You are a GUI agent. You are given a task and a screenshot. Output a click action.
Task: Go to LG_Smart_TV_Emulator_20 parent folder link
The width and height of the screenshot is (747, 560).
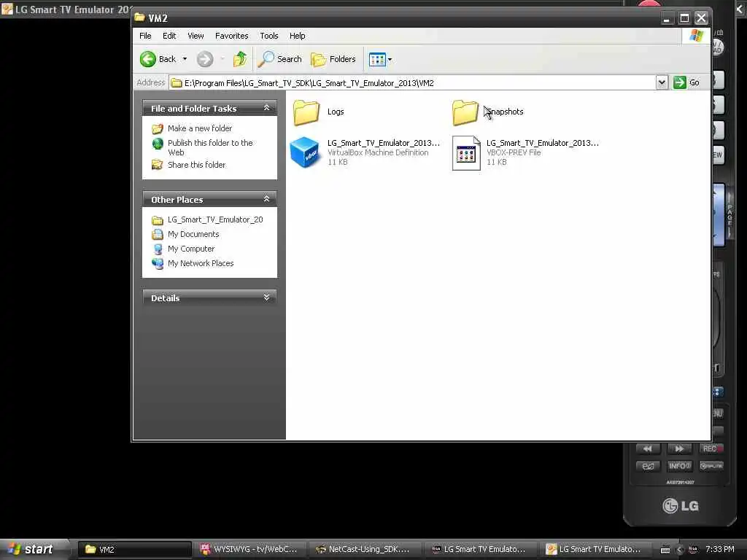(215, 219)
